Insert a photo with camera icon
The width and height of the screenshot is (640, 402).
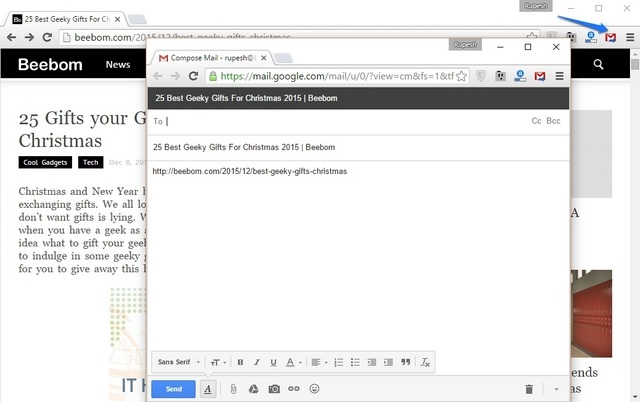coord(274,389)
